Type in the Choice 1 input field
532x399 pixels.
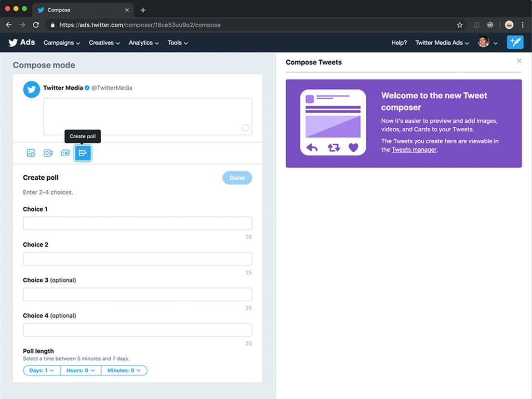137,223
